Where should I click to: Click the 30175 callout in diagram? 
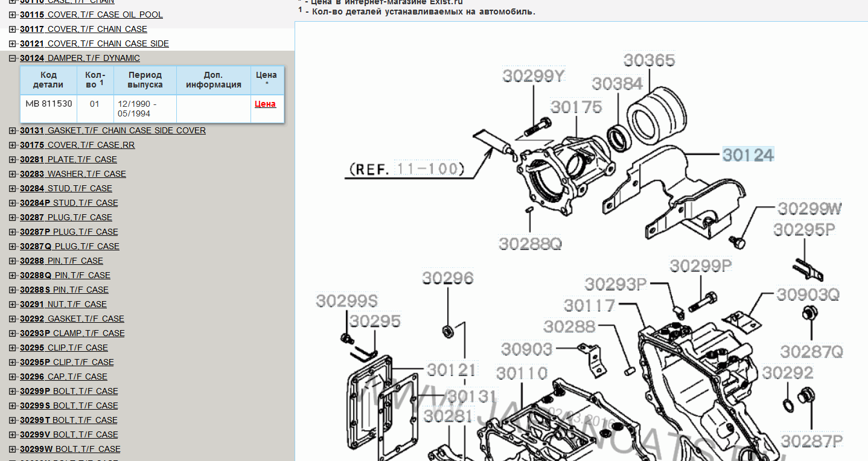(x=576, y=107)
